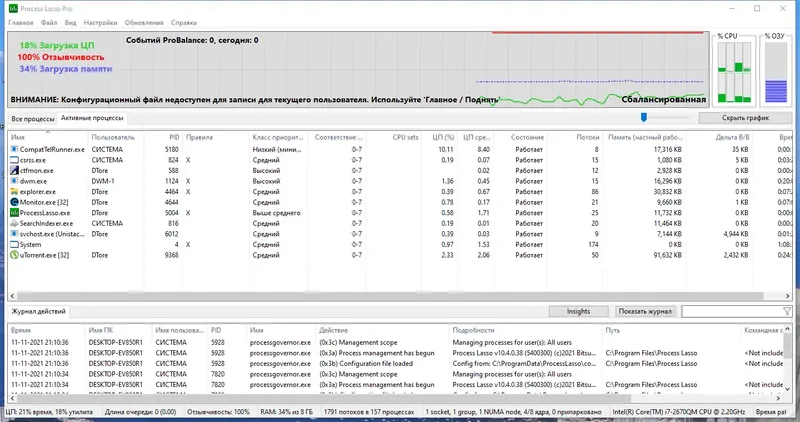This screenshot has height=422, width=800.
Task: Click the Низкий priority cell of CompatTelRunner.exe
Action: click(279, 150)
